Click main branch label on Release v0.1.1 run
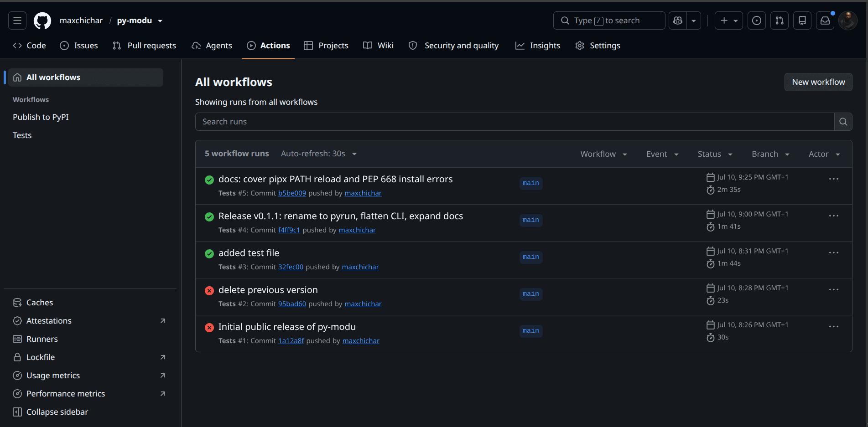This screenshot has width=868, height=427. [x=531, y=220]
